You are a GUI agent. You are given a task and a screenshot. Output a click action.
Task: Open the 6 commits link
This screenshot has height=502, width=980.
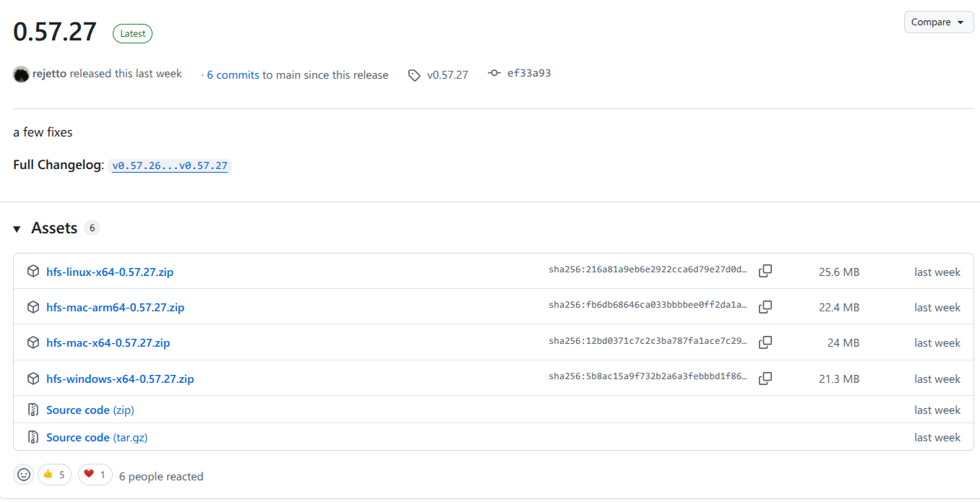(x=233, y=75)
